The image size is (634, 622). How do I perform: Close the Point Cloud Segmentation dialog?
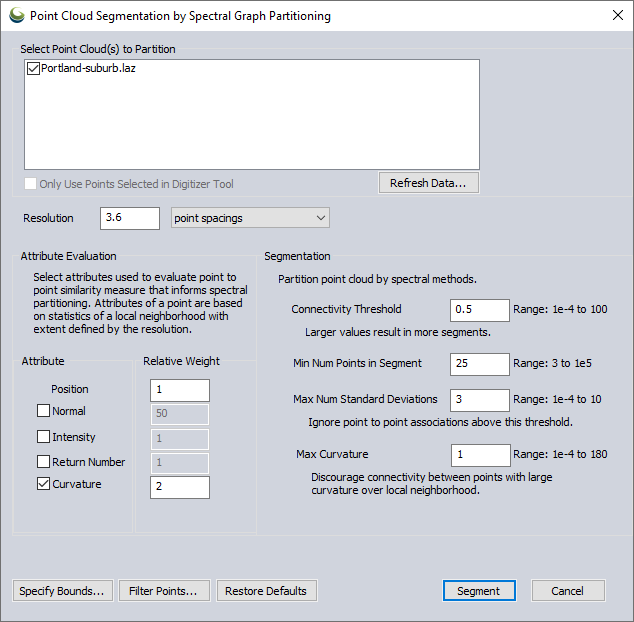point(617,15)
